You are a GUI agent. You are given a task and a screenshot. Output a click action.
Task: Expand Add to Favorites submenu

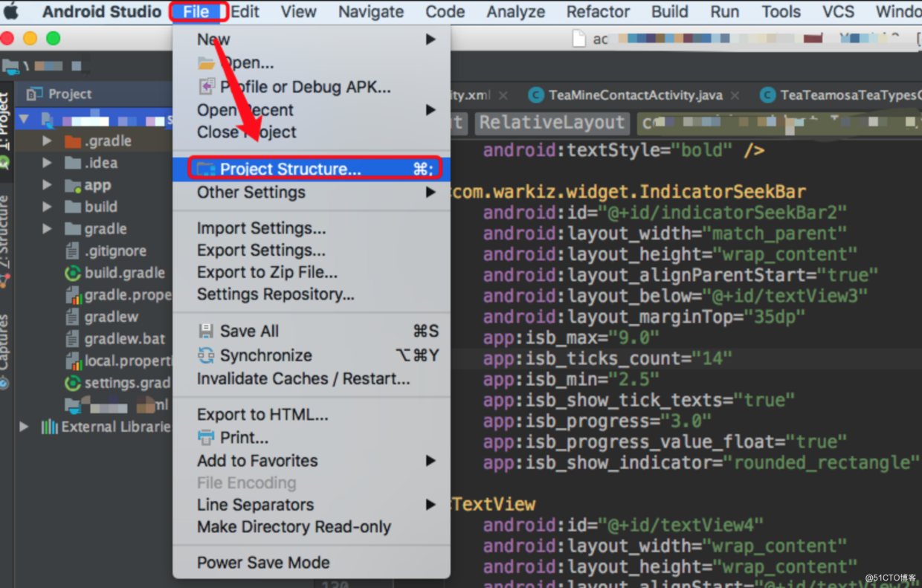coord(312,461)
